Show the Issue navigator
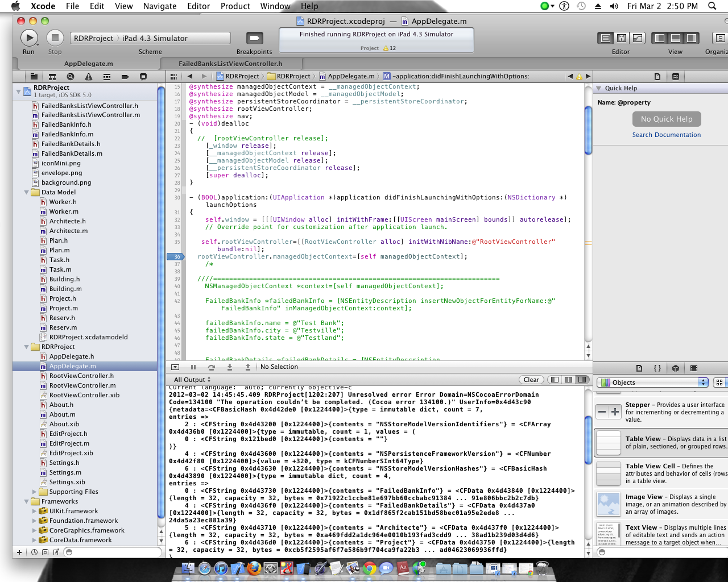 tap(89, 76)
